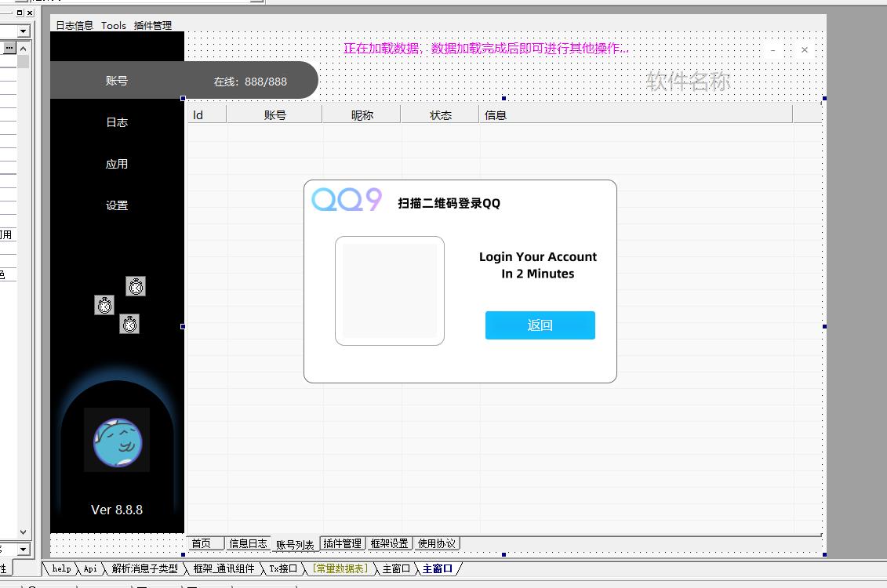
Task: Click the ellipsis button in property panel
Action: click(9, 48)
